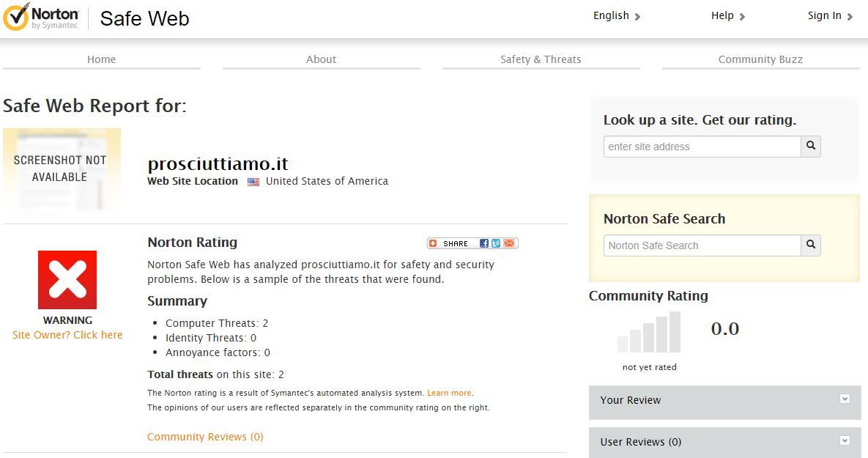Viewport: 868px width, 458px height.
Task: Click the prosciuttiamo.it site name heading
Action: tap(218, 164)
